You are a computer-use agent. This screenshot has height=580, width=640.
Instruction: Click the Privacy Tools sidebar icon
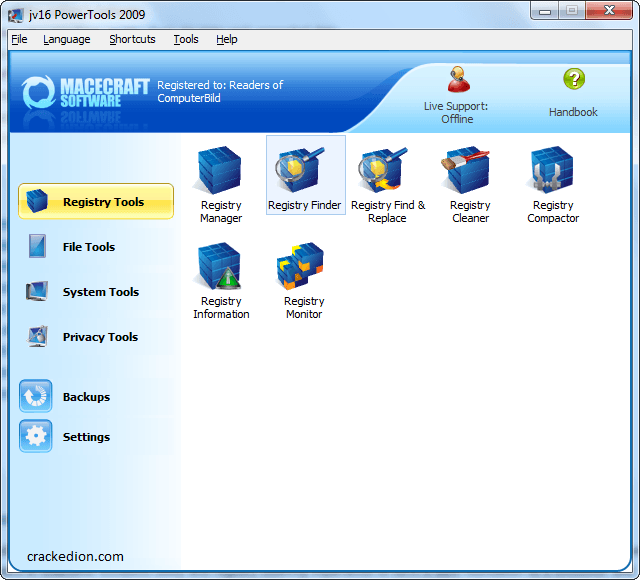click(37, 336)
